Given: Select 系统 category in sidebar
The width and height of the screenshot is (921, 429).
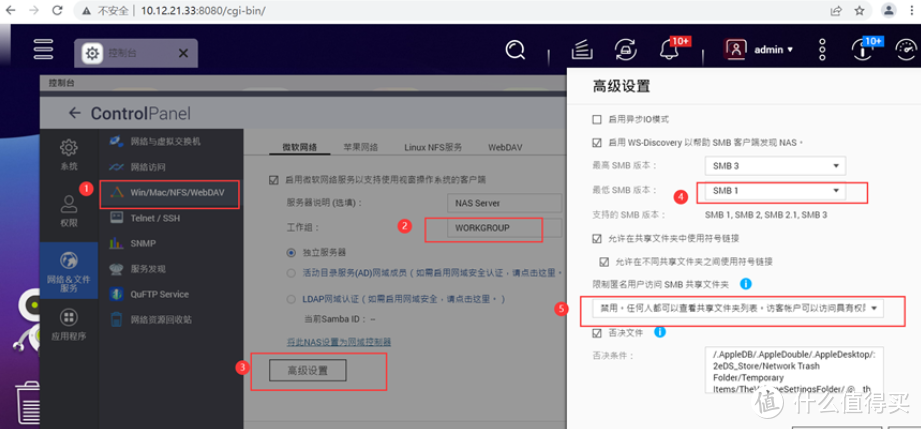Looking at the screenshot, I should 69,155.
